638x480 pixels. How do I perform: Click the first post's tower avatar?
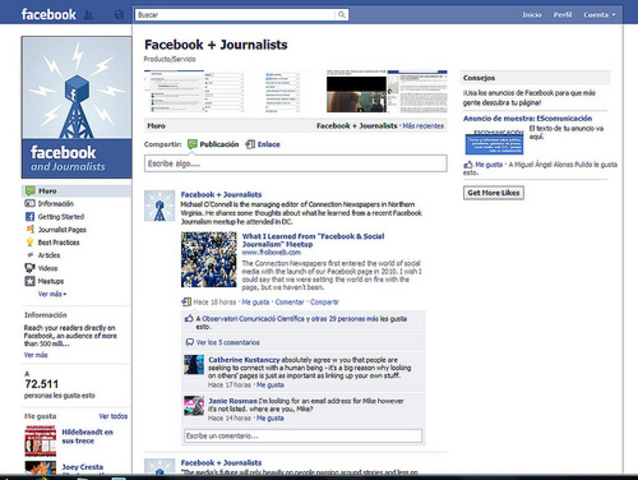click(160, 206)
